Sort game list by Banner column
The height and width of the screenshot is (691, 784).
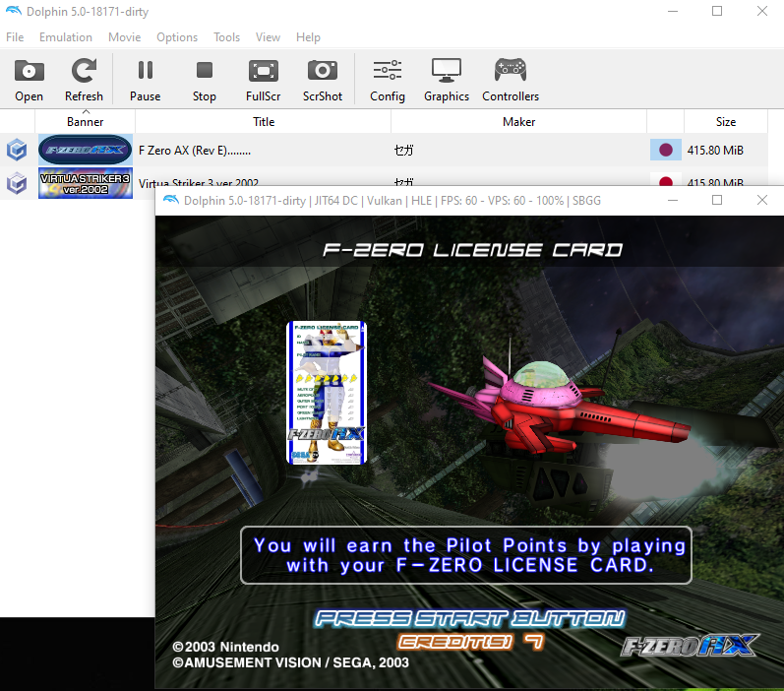85,122
